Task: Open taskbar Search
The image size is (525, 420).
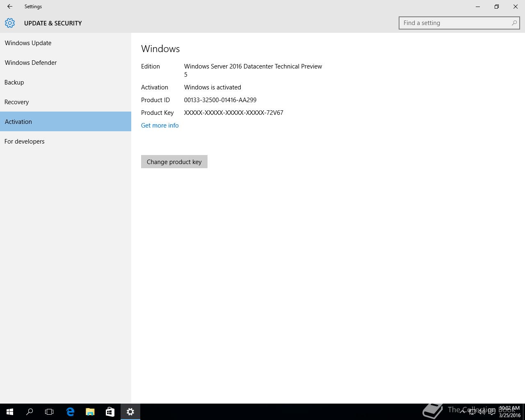Action: click(30, 412)
